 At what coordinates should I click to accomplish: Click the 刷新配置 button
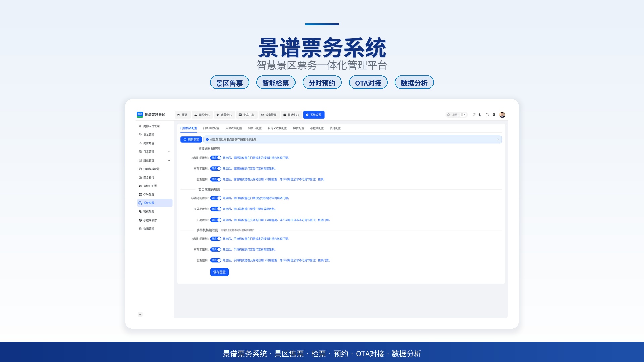191,140
